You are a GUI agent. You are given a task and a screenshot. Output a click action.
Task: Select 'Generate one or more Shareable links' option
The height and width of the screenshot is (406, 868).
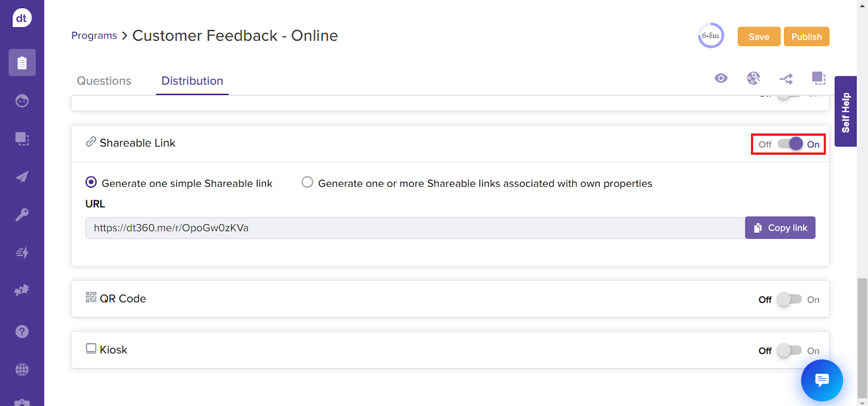click(x=308, y=182)
